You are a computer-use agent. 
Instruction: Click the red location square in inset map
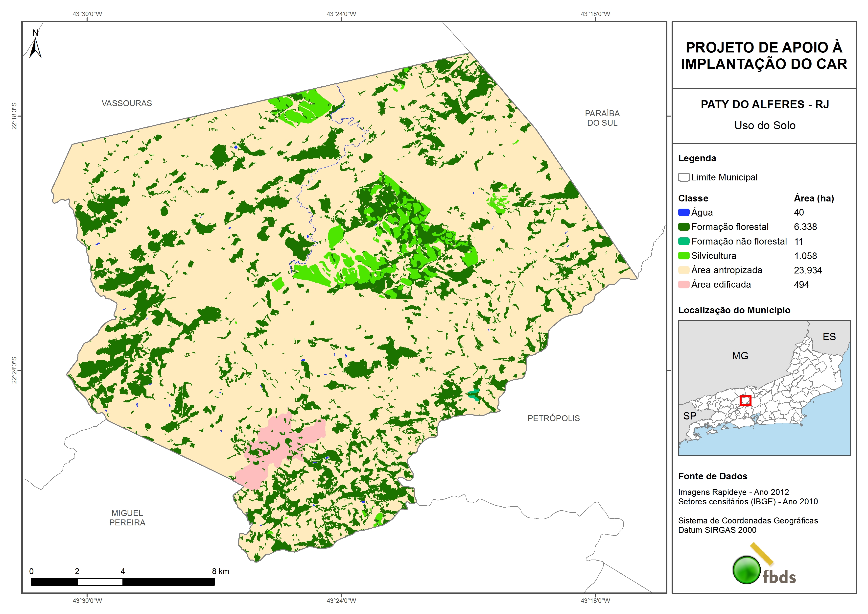click(x=745, y=401)
